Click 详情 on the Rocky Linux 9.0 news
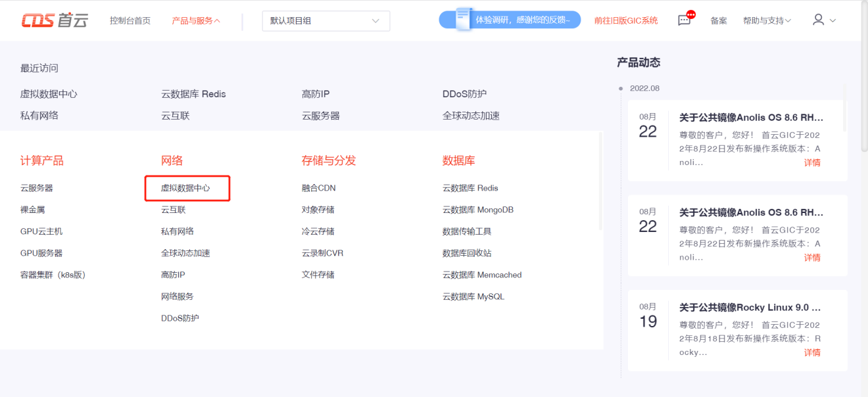Screen dimensions: 868x397 812,352
